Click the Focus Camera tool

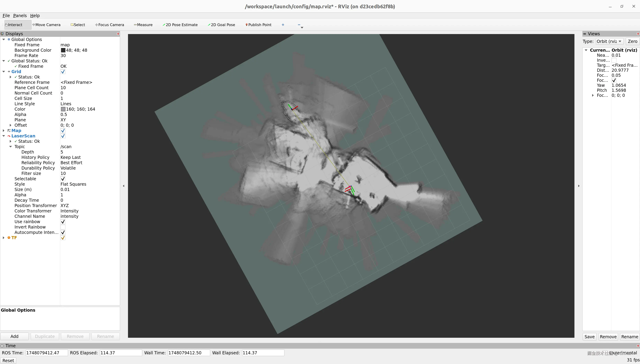click(110, 25)
